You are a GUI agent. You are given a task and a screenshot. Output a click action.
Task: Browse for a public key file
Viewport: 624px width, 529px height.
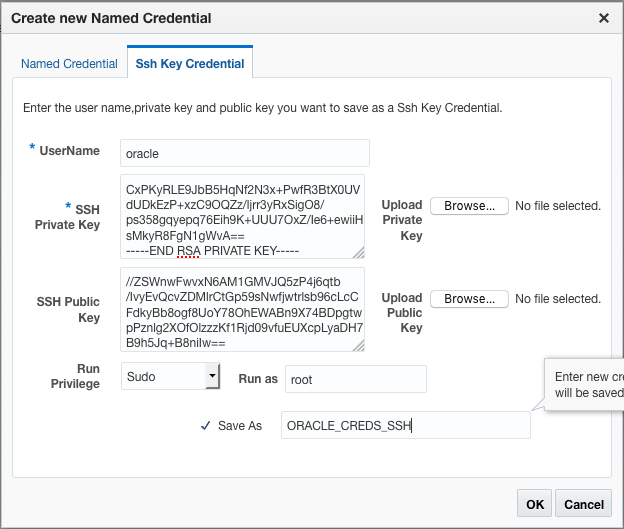tap(469, 299)
